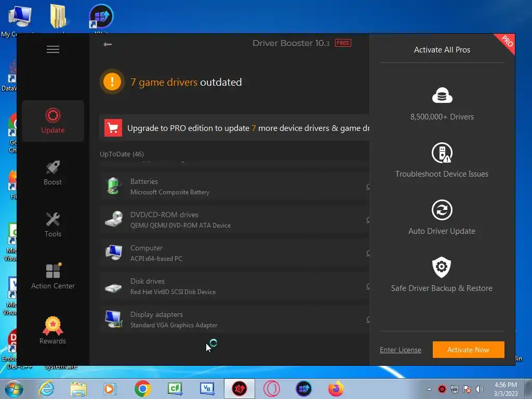Click the Upgrade to PRO edition banner

(234, 128)
